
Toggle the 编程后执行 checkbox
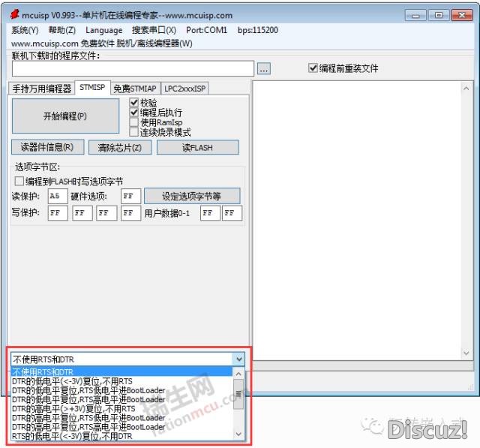156,113
